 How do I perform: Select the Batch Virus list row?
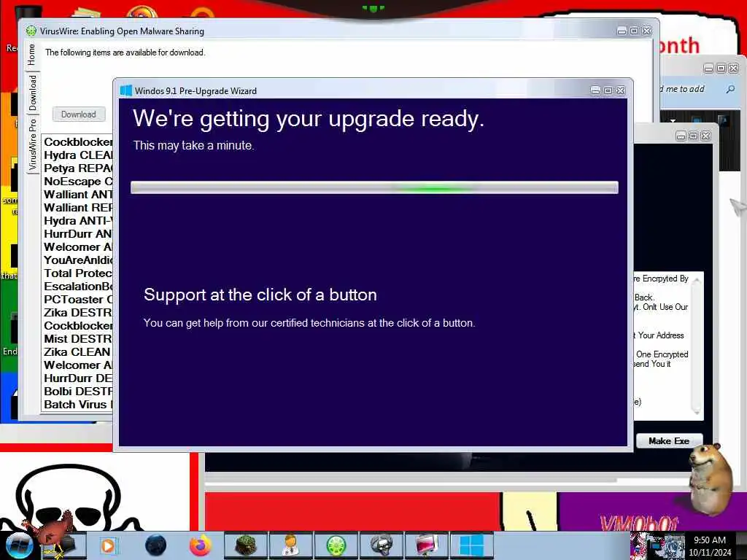coord(78,404)
